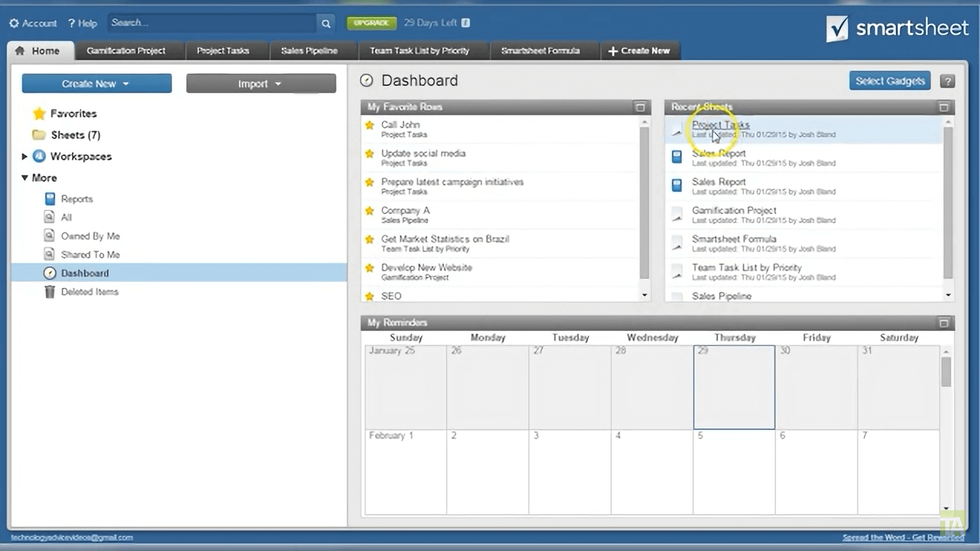Screen dimensions: 980x551
Task: Click the Account gear icon
Action: pyautogui.click(x=14, y=23)
